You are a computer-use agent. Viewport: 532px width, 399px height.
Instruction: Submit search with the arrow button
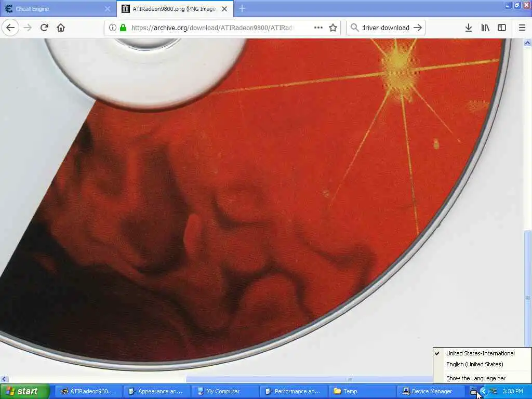(418, 28)
